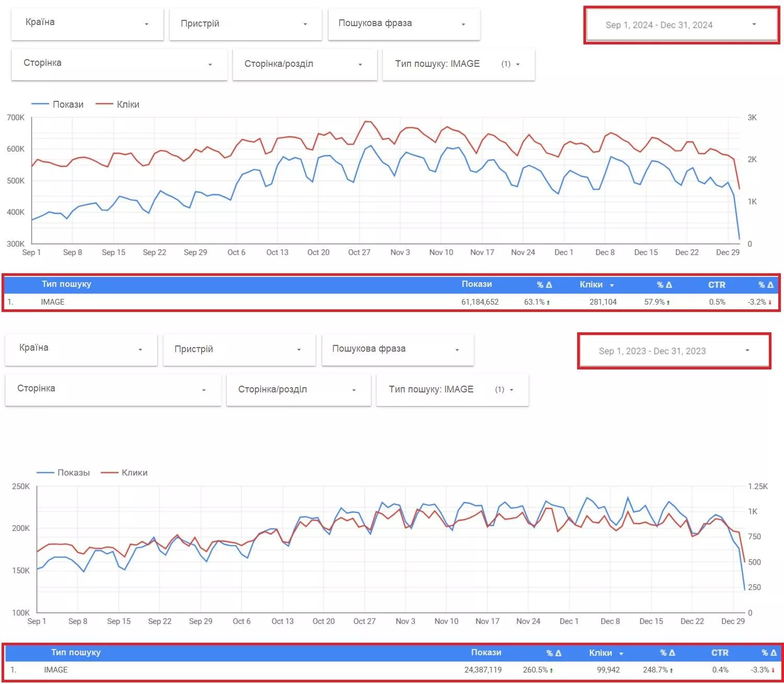
Task: Open the Тип пошуку: IMAGE filter in the 2024 report
Action: tap(459, 64)
